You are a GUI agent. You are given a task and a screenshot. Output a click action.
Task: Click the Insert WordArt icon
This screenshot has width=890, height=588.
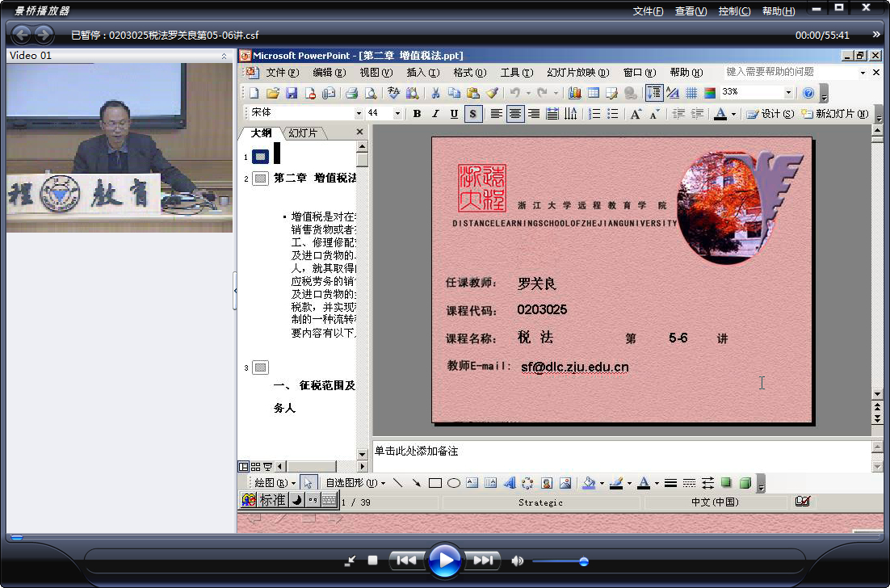point(509,483)
